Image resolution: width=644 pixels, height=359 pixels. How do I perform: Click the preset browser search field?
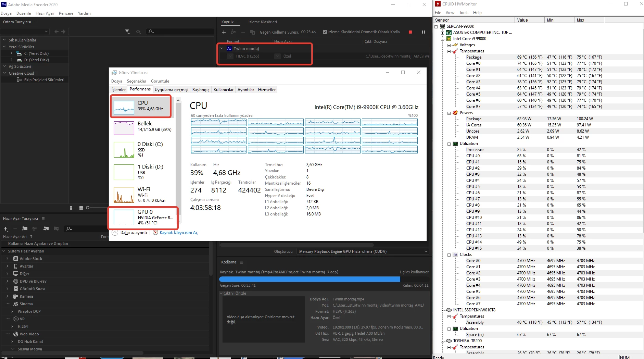[86, 229]
